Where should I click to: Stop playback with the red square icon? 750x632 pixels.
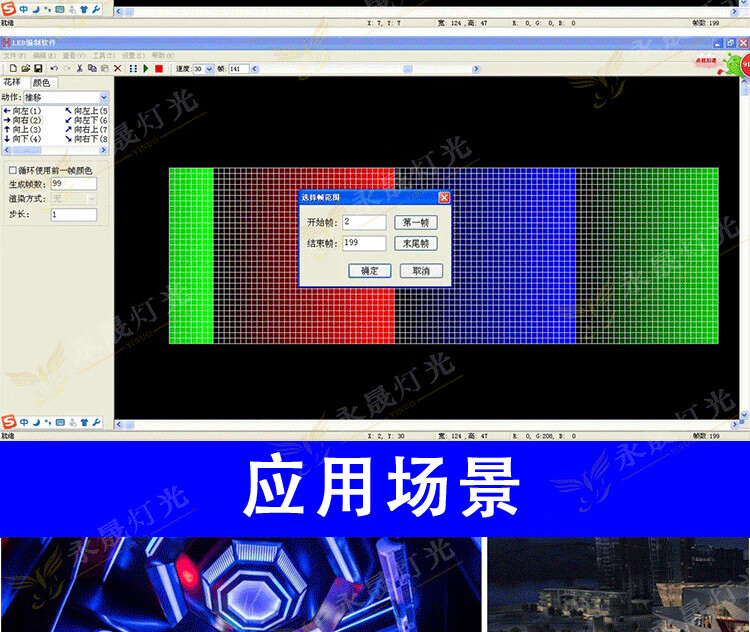point(159,69)
